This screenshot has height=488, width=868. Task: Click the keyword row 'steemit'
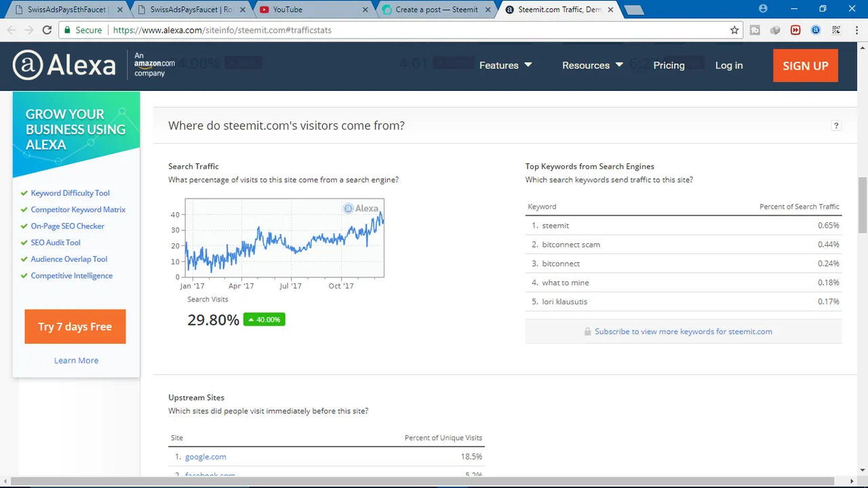[x=684, y=225]
